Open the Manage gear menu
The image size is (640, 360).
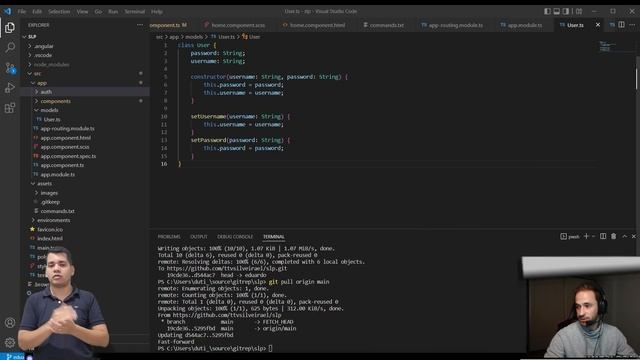[x=10, y=342]
